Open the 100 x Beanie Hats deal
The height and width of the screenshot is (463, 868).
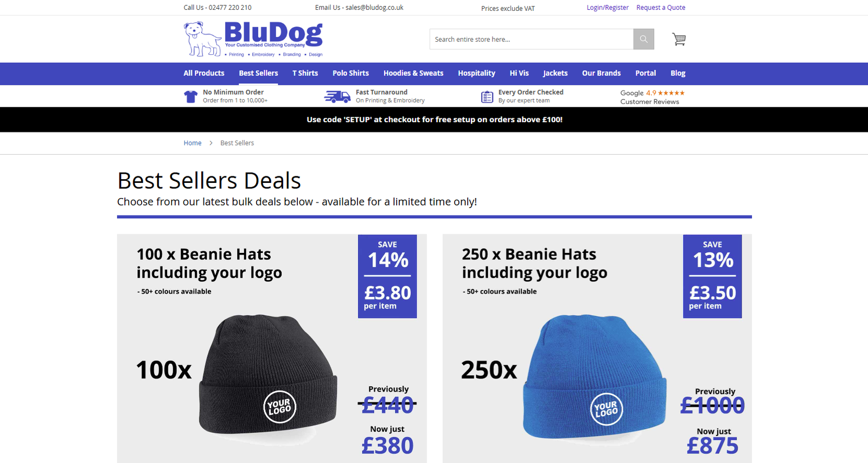coord(272,348)
